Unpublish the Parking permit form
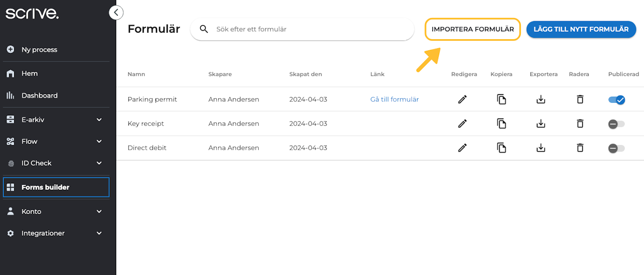The height and width of the screenshot is (275, 644). (x=616, y=100)
